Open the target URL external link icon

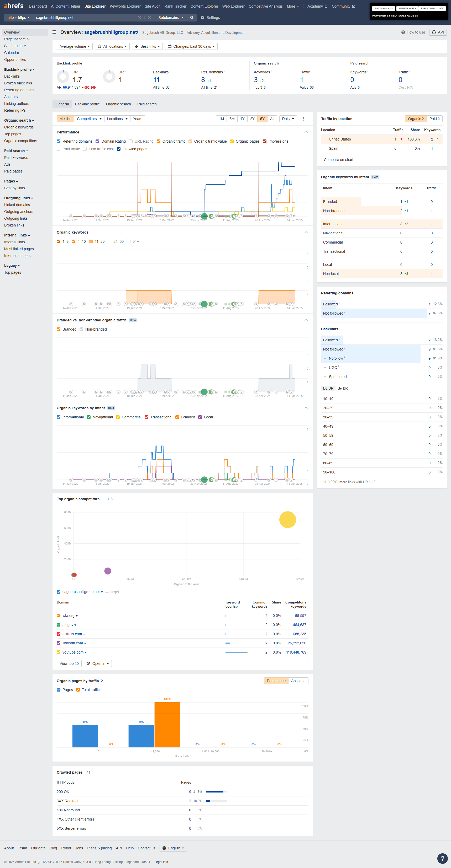[139, 18]
